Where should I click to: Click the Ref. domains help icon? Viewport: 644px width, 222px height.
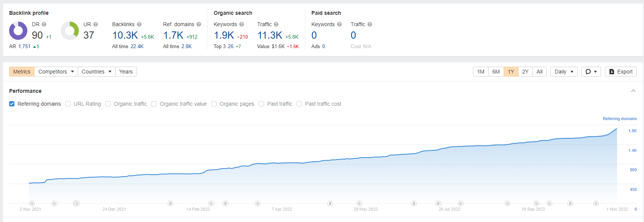199,24
